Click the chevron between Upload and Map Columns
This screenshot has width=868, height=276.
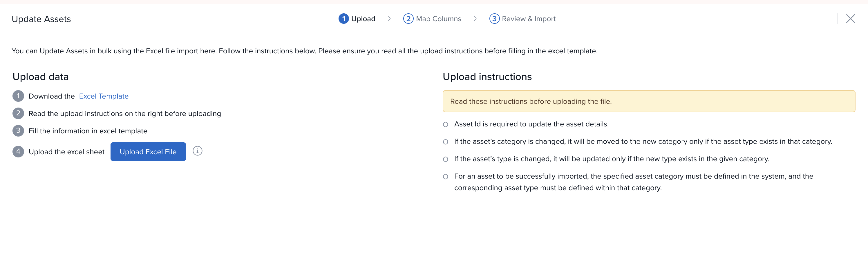[389, 19]
